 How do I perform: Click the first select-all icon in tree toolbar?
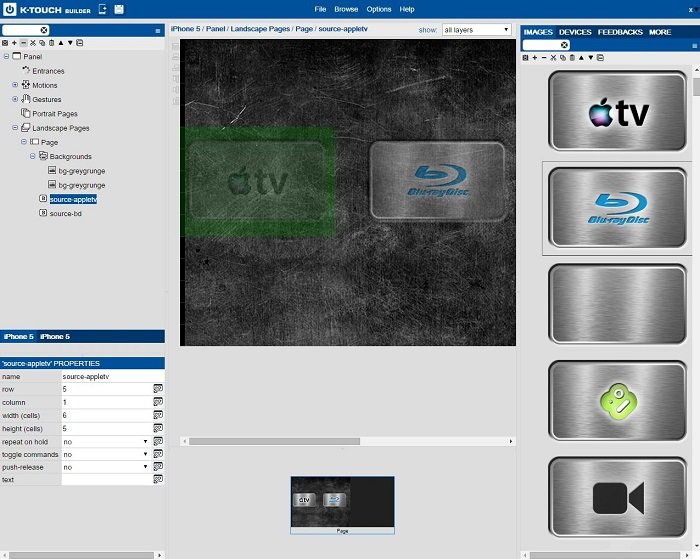[x=5, y=43]
